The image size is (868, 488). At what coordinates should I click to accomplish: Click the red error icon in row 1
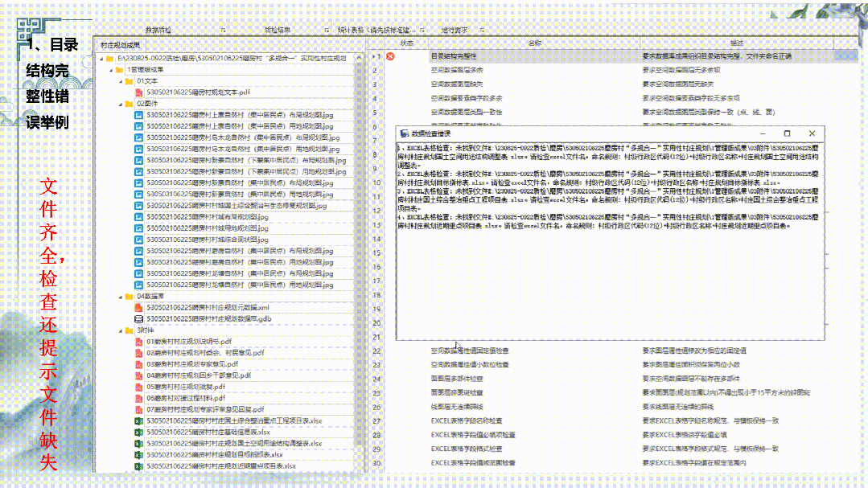coord(390,56)
